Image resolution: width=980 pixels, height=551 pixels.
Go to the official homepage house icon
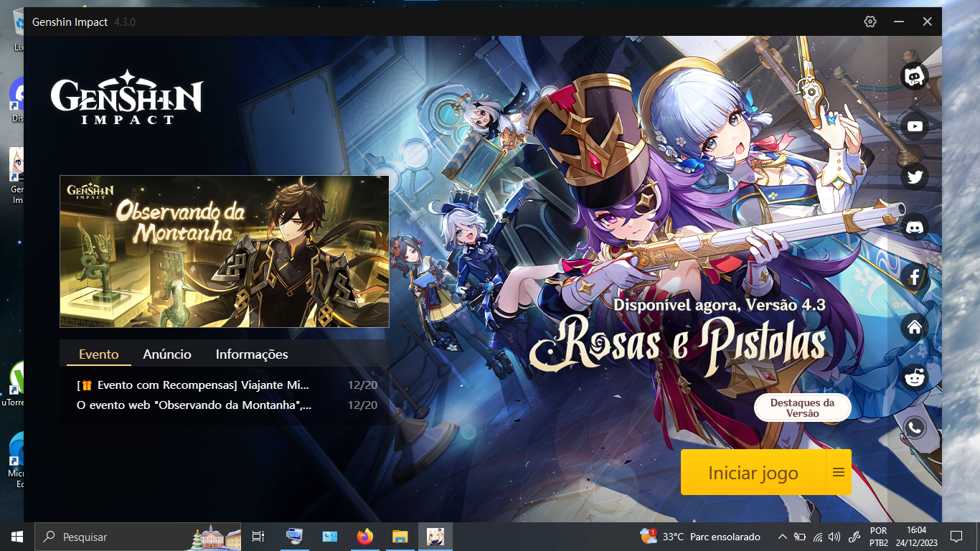(915, 327)
